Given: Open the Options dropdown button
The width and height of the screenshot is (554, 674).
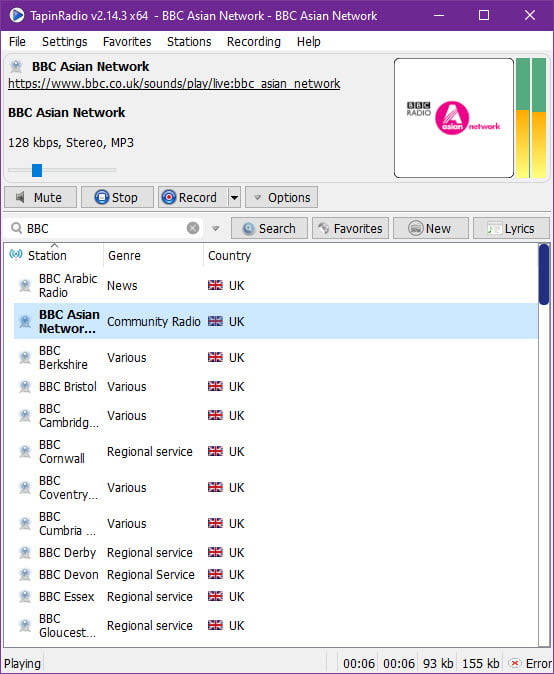Looking at the screenshot, I should click(282, 197).
